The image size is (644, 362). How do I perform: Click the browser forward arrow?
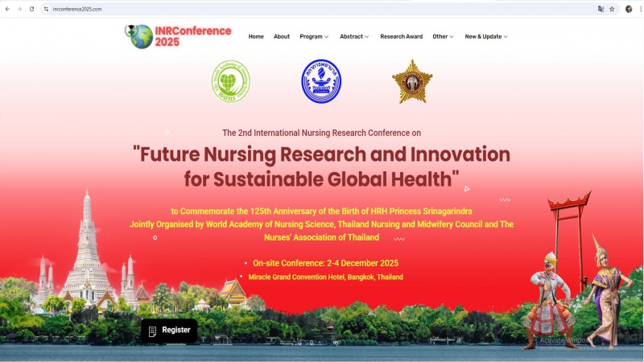tap(19, 9)
